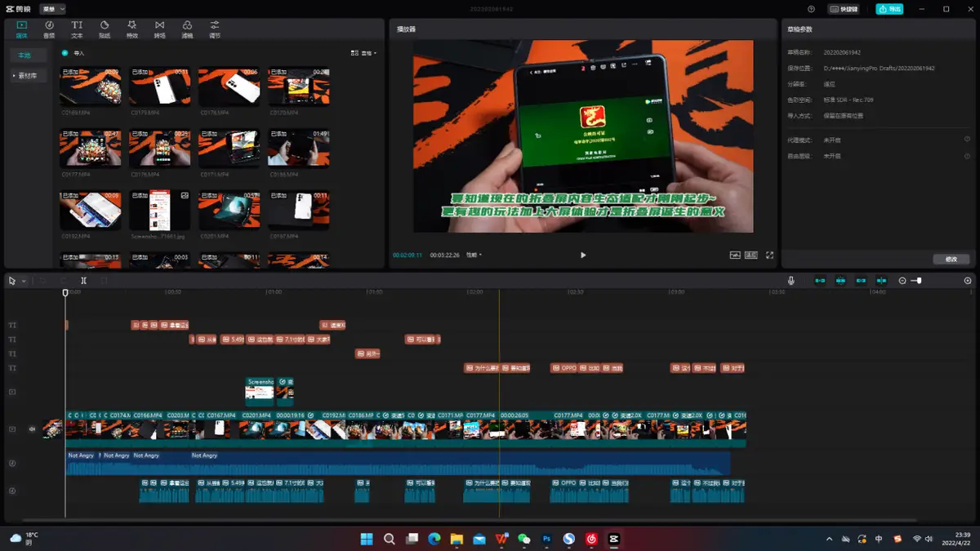Expand the media view mode dropdown

[x=364, y=52]
